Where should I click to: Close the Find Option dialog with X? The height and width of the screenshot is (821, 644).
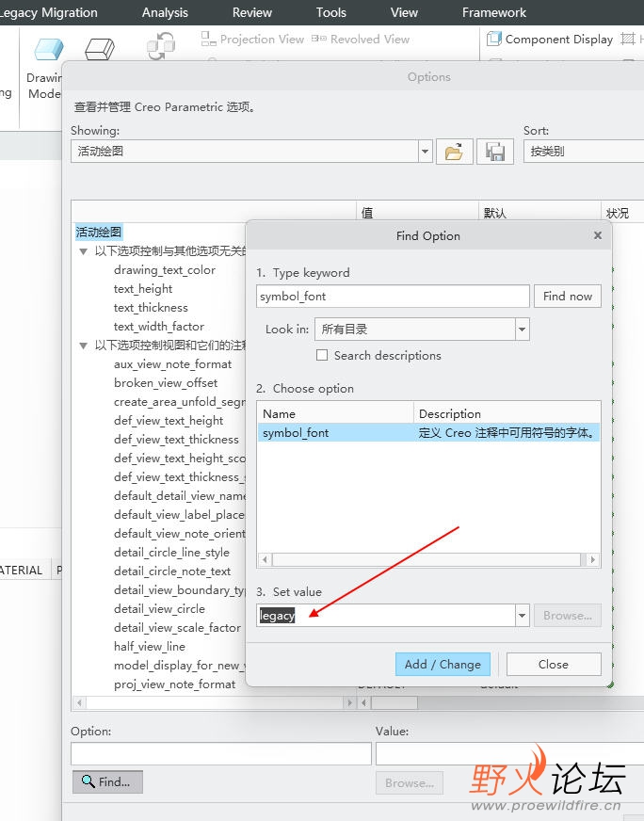[598, 235]
